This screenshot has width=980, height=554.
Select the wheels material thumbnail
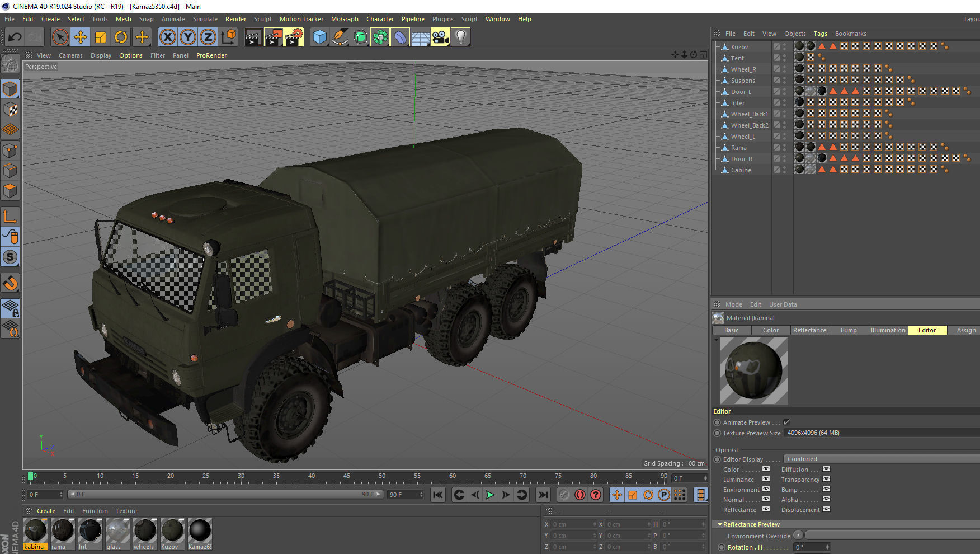point(145,534)
